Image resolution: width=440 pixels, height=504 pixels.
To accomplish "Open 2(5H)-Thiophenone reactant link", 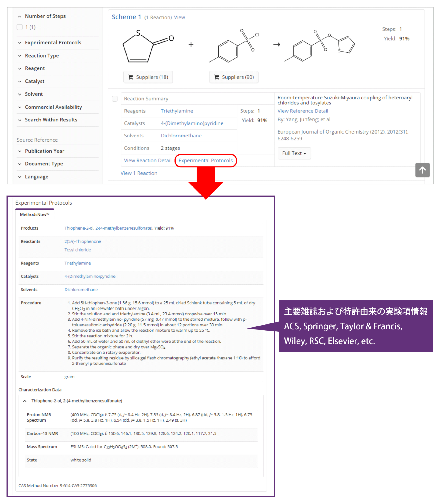I will (x=83, y=241).
